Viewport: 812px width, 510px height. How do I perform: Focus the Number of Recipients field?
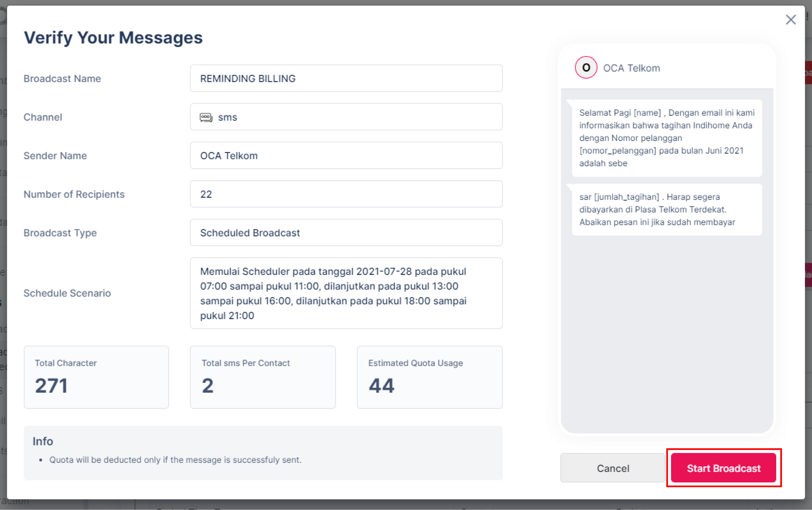tap(346, 194)
